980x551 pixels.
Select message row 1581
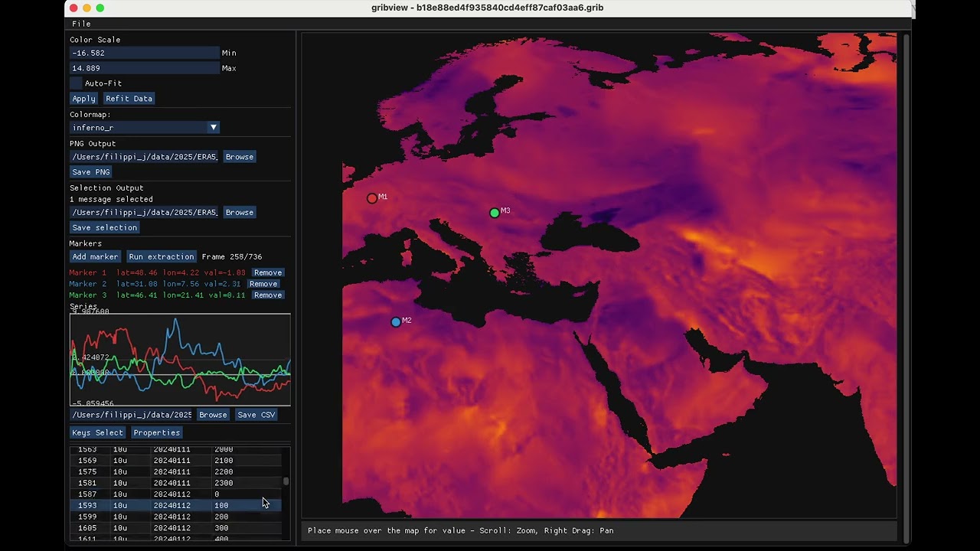pos(175,483)
